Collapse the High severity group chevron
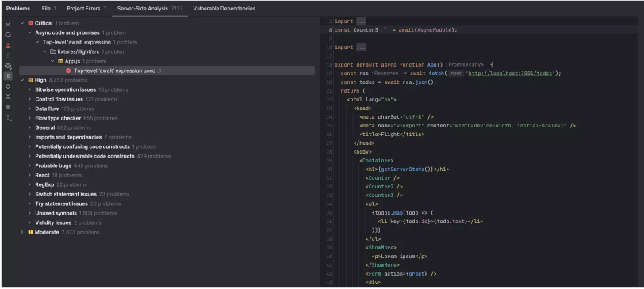644x289 pixels. 22,80
